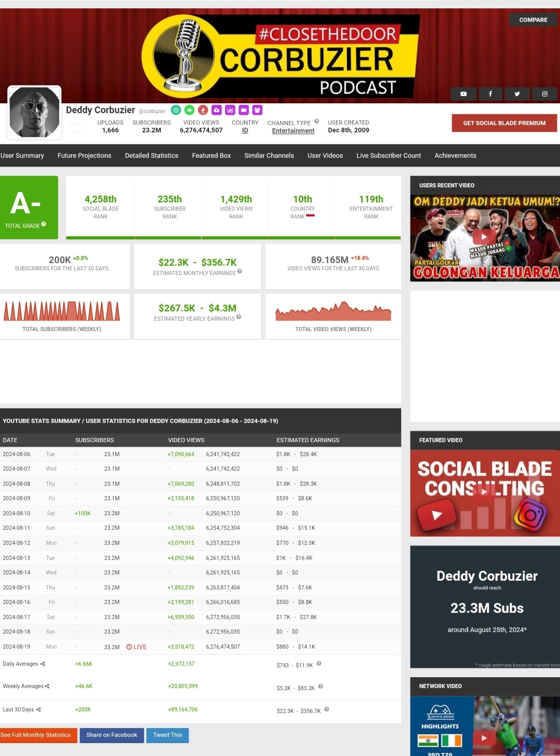This screenshot has width=560, height=756.
Task: Click the Tweet This button
Action: (167, 735)
